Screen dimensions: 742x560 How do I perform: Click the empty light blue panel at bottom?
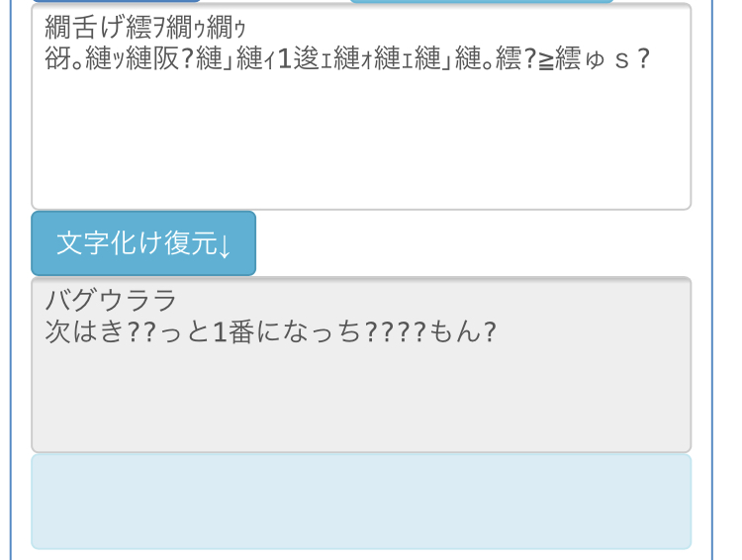pyautogui.click(x=361, y=502)
